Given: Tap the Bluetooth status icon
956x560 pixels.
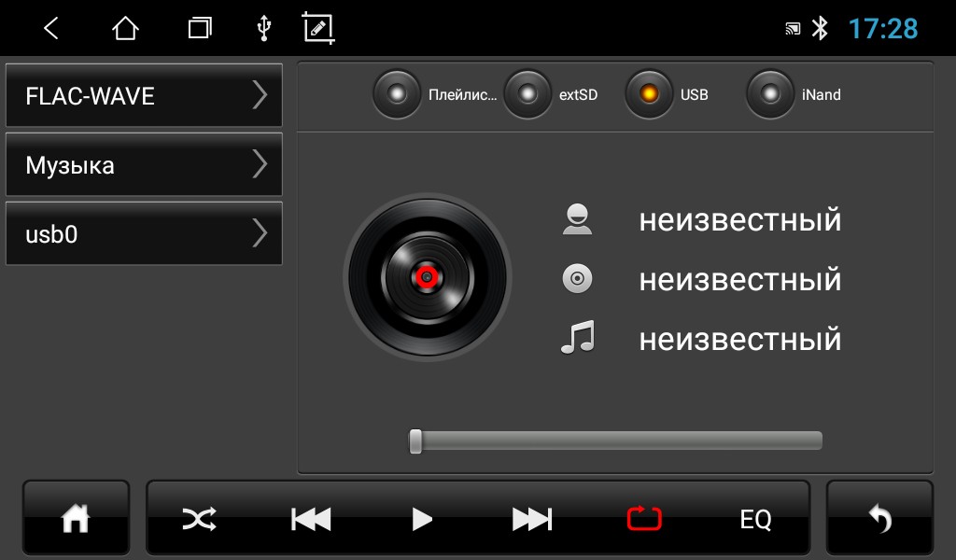Looking at the screenshot, I should point(820,28).
